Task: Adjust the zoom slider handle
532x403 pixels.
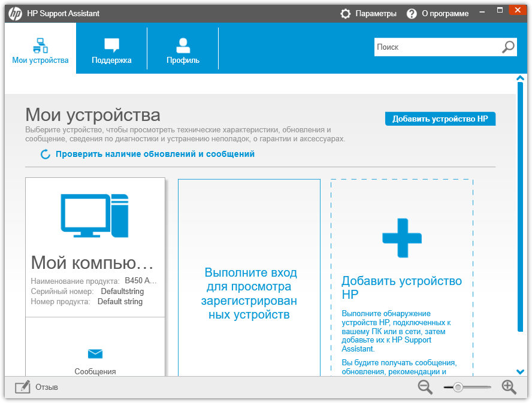Action: click(x=458, y=387)
